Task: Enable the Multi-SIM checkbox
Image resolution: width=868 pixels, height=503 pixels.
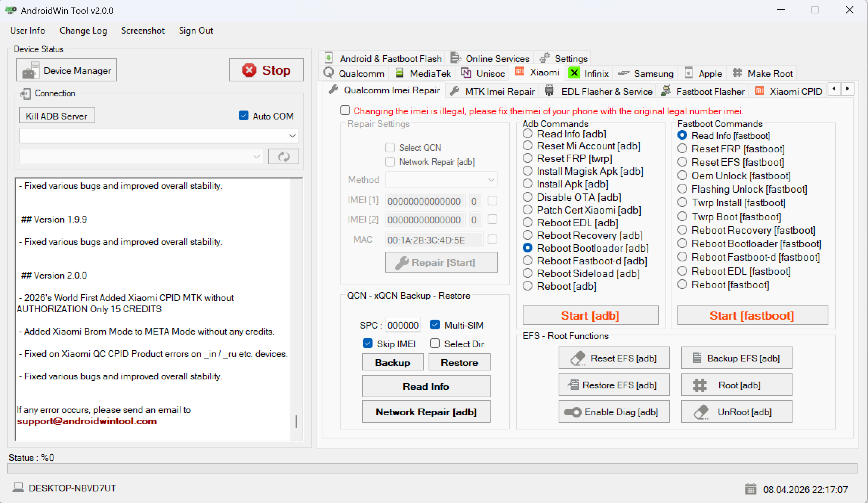Action: pyautogui.click(x=435, y=325)
